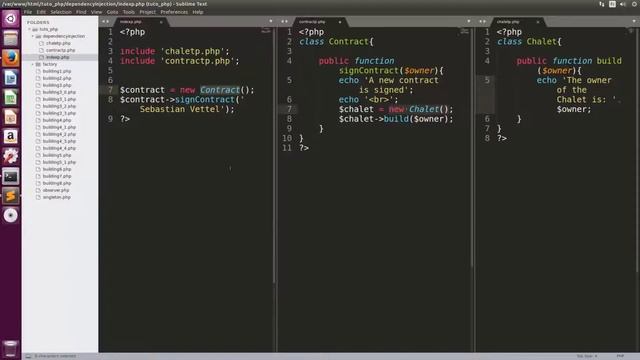640x360 pixels.
Task: Click the tab scroll arrows of the middle pane
Action: pos(284,22)
